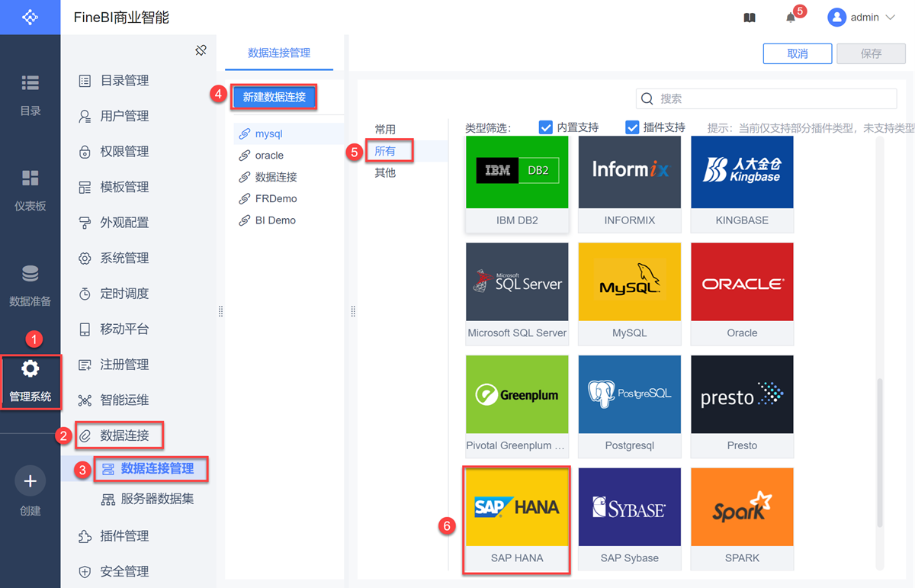Viewport: 915px width, 588px height.
Task: Choose the SPARK database tile
Action: [742, 519]
